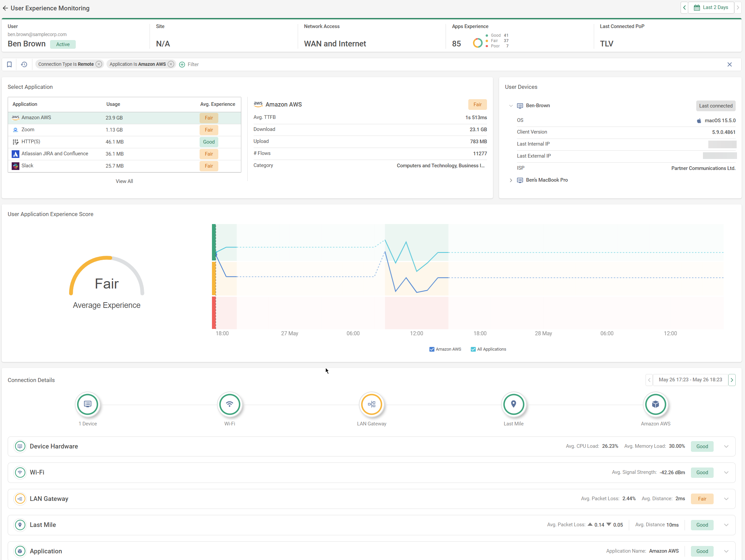Click the Fair average experience gauge

point(107,276)
